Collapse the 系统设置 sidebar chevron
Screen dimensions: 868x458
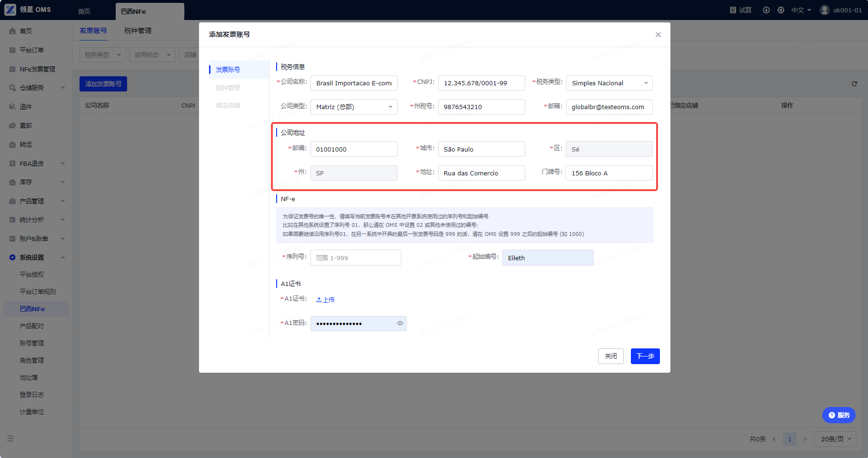tap(63, 257)
